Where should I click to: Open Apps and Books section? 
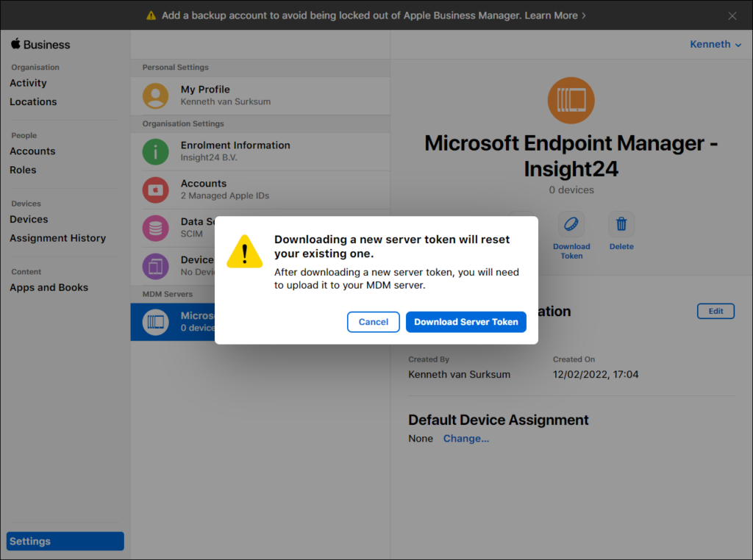click(49, 287)
